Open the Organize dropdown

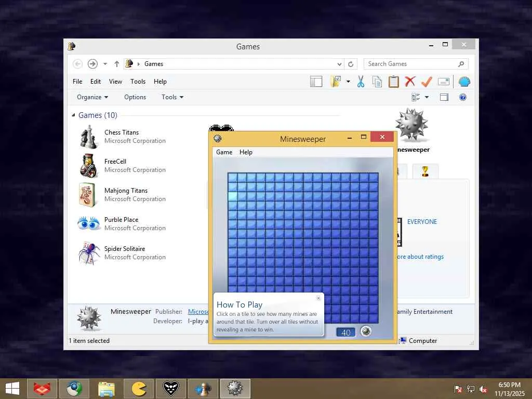[x=92, y=97]
